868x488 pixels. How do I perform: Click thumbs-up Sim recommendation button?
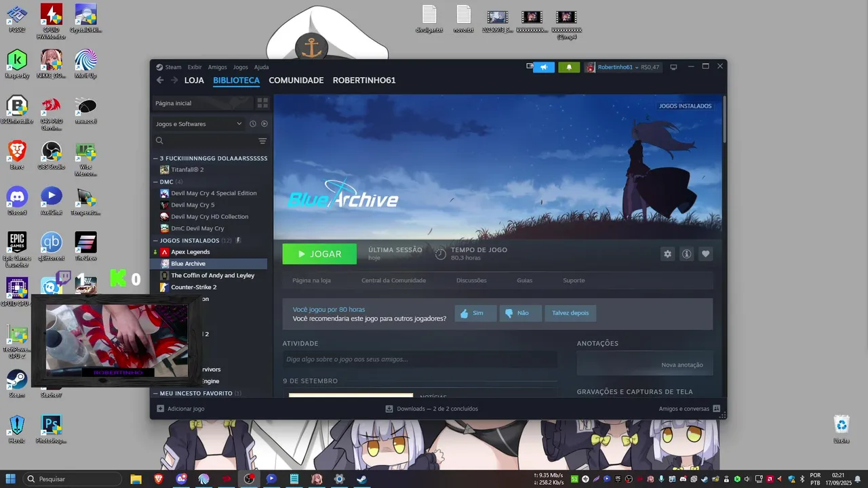pyautogui.click(x=475, y=313)
